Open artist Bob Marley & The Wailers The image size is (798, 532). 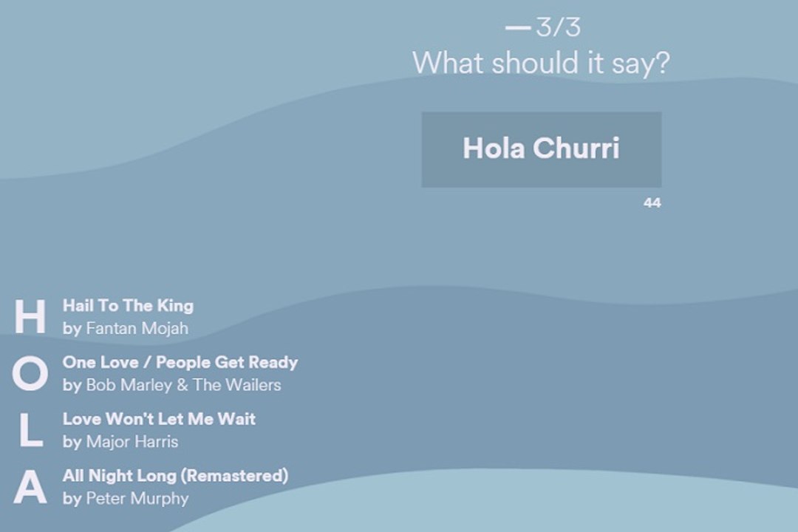pos(184,385)
